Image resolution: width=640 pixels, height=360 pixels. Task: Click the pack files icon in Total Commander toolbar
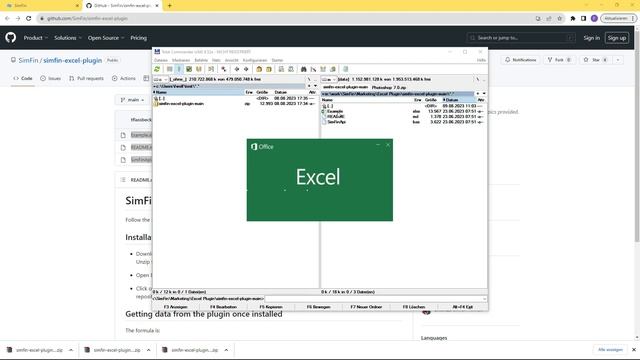259,69
